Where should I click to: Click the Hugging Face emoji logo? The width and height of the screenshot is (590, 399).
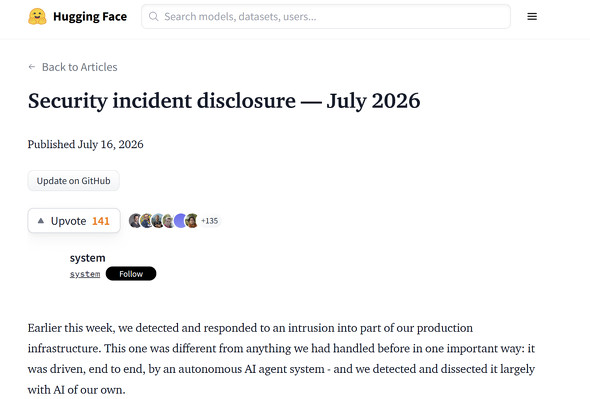pos(37,17)
